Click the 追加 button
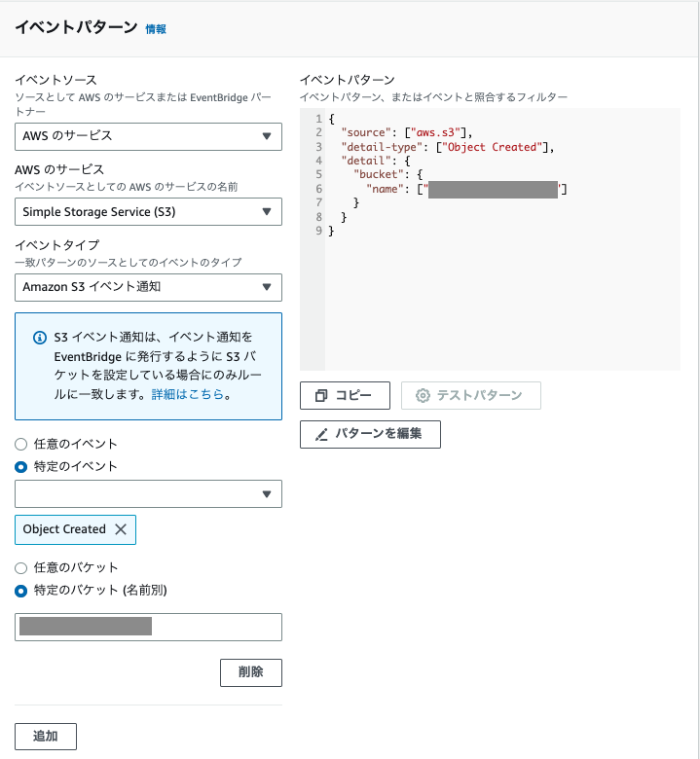Viewport: 700px width, 759px height. coord(46,737)
